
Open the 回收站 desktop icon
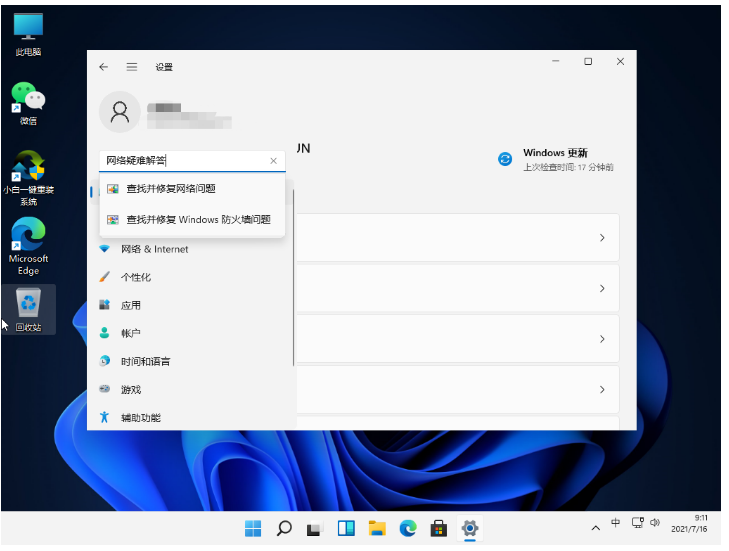point(28,308)
